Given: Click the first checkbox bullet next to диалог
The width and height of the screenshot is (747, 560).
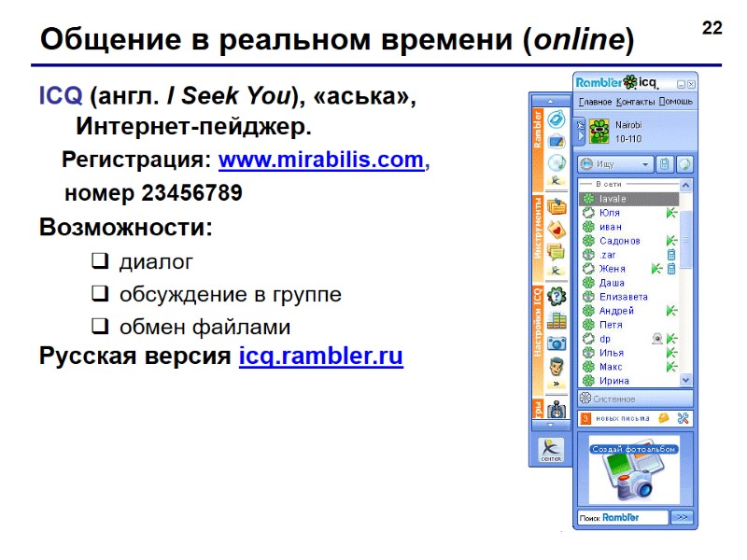Looking at the screenshot, I should pyautogui.click(x=100, y=260).
